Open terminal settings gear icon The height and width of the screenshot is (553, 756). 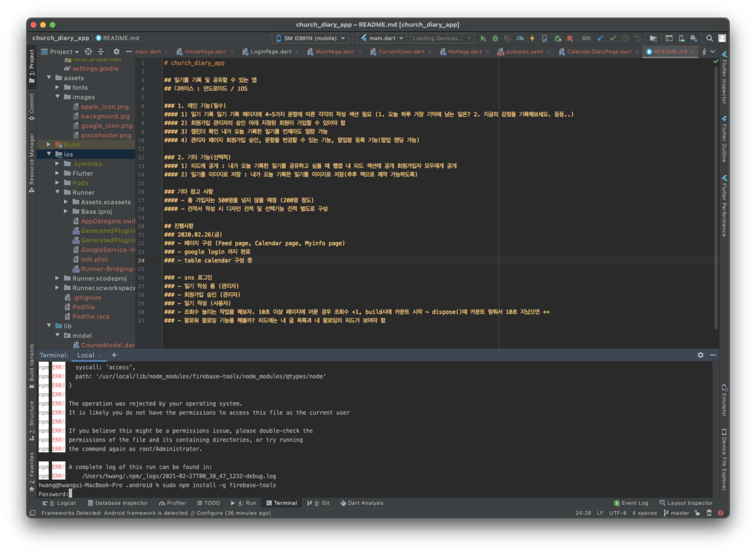(700, 355)
